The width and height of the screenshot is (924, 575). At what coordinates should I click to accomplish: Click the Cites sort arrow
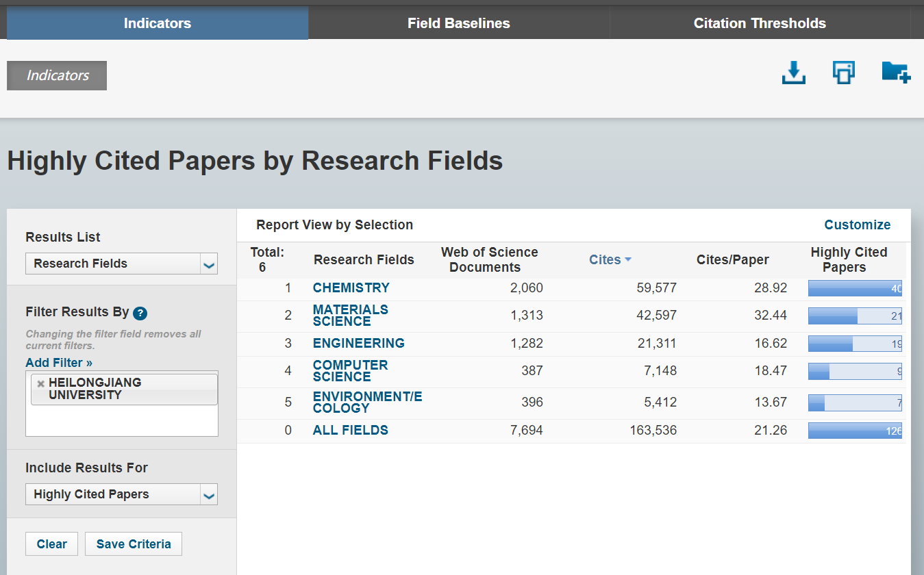628,259
